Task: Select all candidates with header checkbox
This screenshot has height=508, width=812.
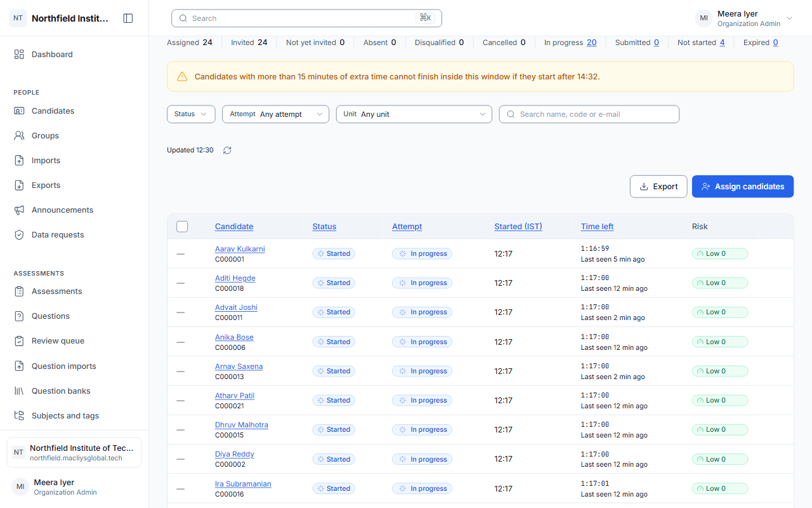Action: [x=182, y=227]
